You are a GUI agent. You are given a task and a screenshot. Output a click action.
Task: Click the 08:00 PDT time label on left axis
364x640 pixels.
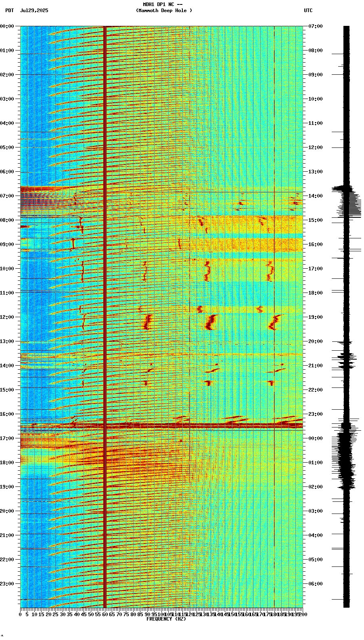(7, 220)
